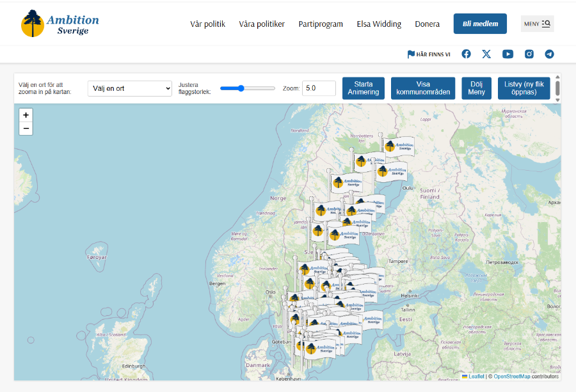Start the animation with Starta Animering
576x392 pixels.
[364, 88]
